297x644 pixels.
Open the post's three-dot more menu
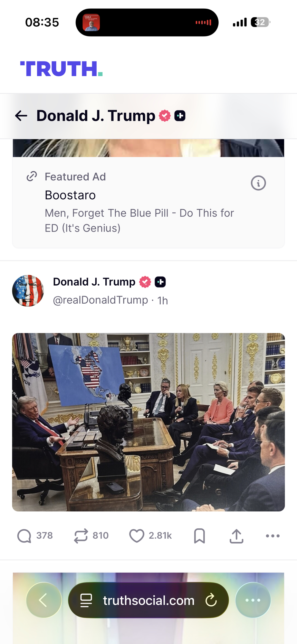[x=273, y=536]
